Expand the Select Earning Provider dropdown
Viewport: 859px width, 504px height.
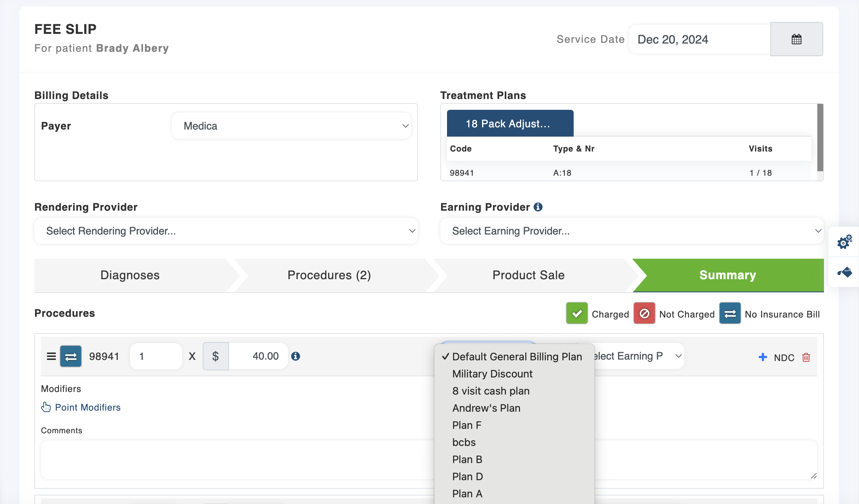[x=632, y=231]
